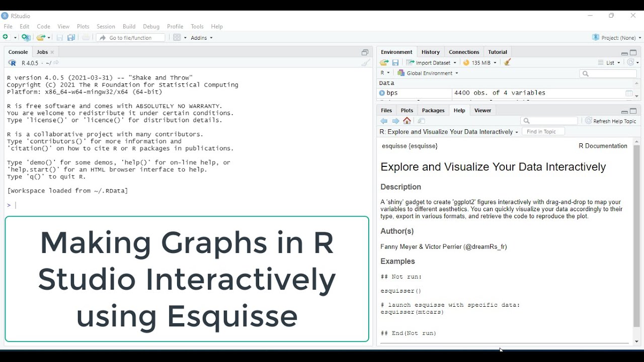Click the Refresh environment icon
The width and height of the screenshot is (644, 362).
click(x=631, y=63)
